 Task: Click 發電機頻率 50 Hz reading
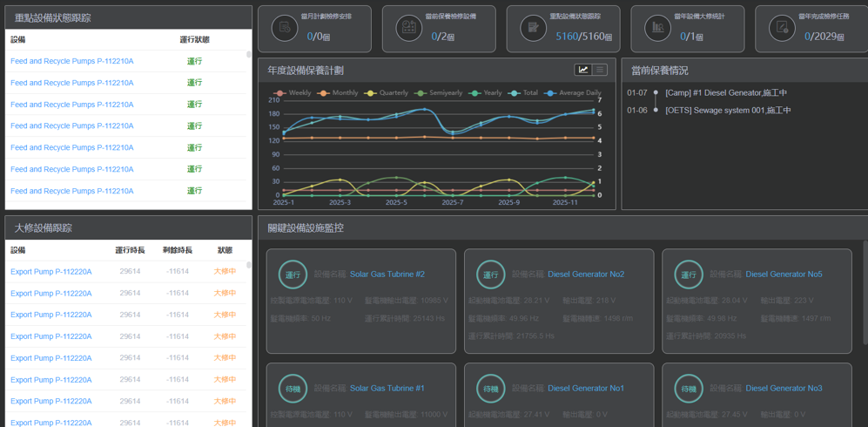[299, 318]
